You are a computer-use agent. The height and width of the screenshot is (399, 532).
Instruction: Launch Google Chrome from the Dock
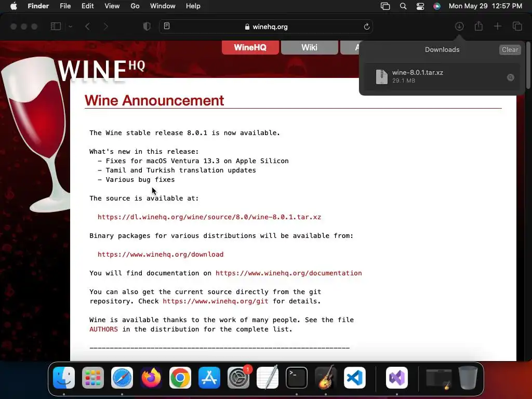pyautogui.click(x=180, y=378)
